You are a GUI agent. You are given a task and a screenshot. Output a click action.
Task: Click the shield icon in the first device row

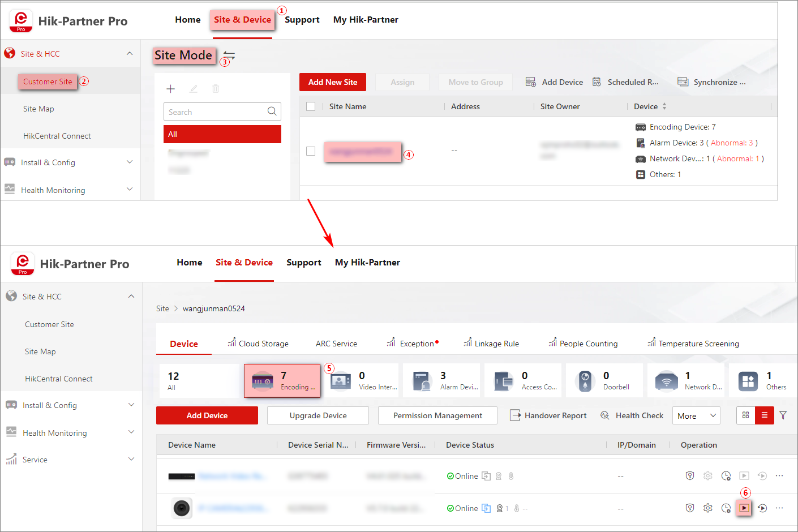(x=690, y=476)
